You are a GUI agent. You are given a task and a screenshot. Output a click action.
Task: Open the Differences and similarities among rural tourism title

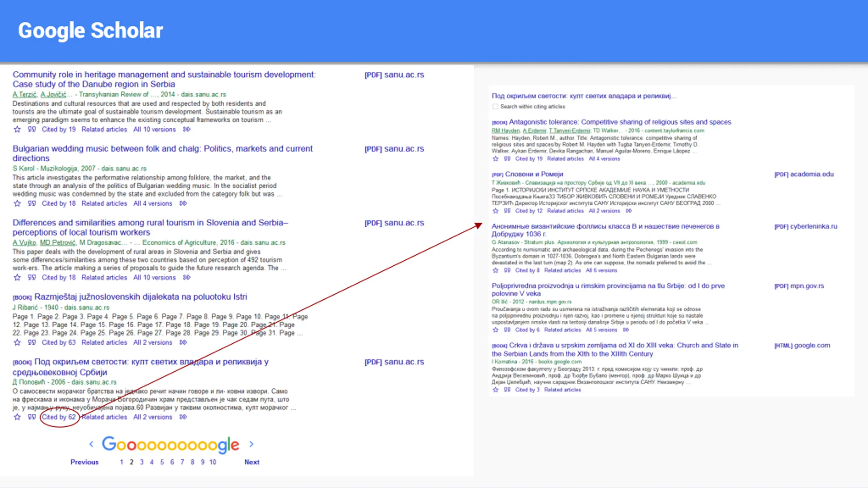151,228
